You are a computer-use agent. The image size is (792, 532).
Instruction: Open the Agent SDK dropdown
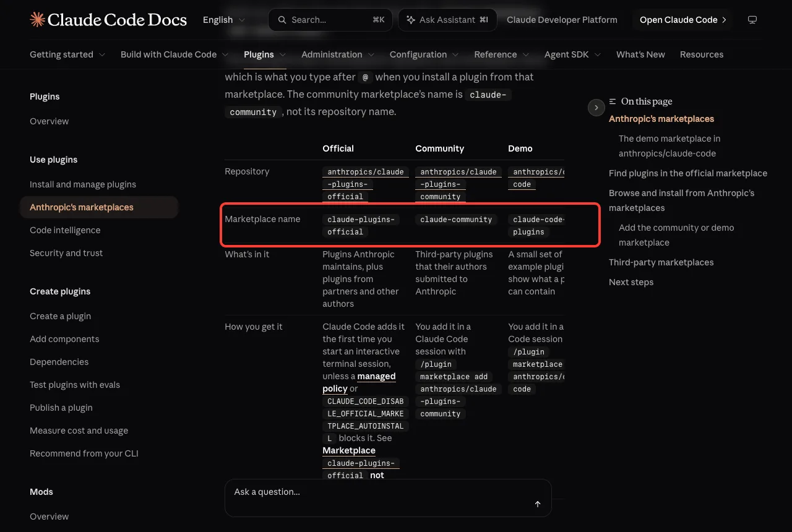(573, 54)
